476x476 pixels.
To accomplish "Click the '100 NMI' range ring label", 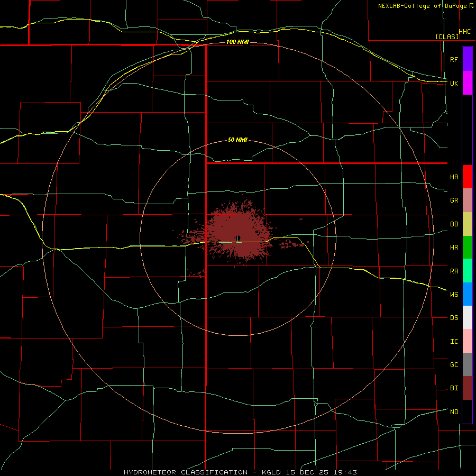I will click(x=237, y=42).
